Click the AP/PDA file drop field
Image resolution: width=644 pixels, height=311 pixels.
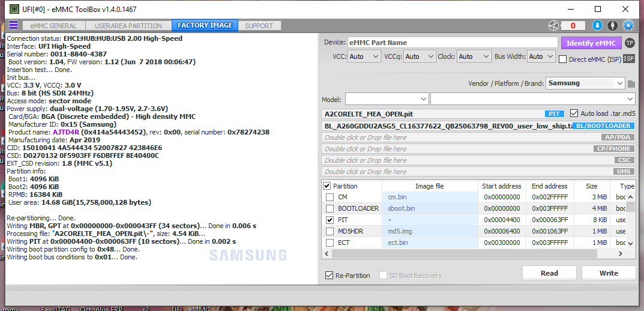click(x=478, y=137)
